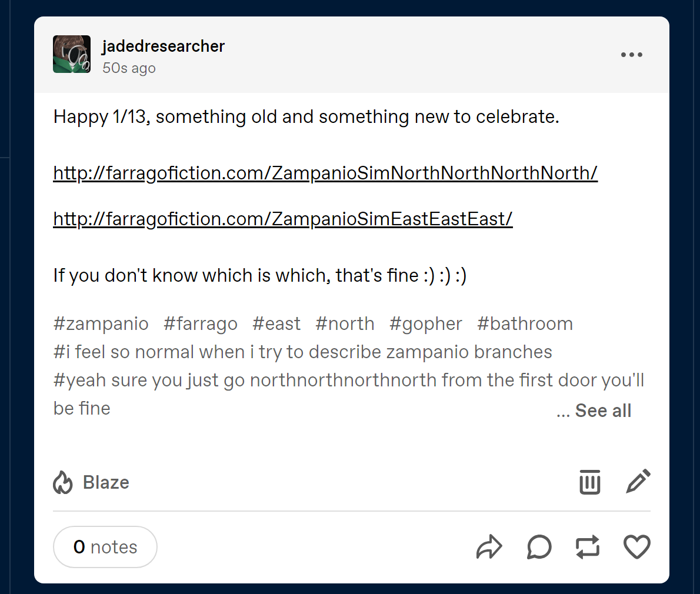Open the #bathroom tag

coord(525,323)
